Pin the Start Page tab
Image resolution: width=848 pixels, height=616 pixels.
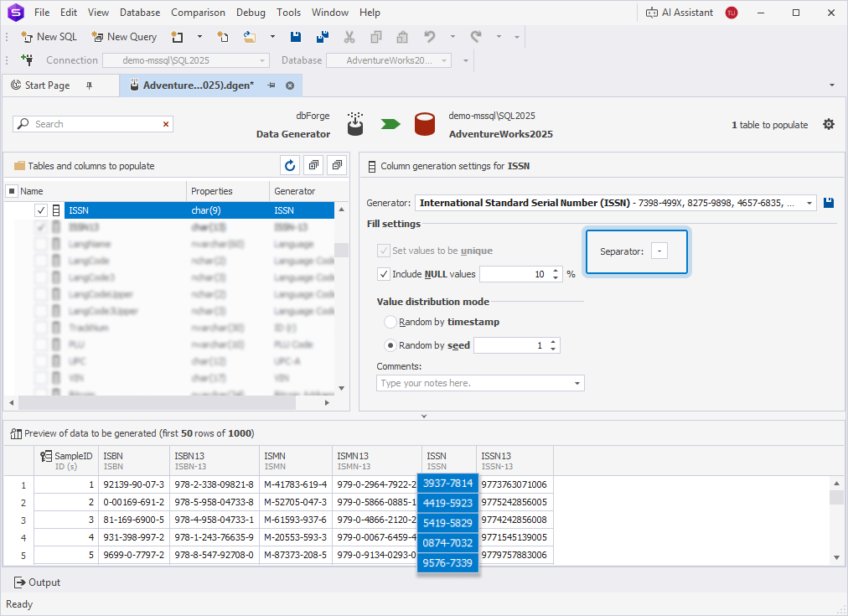pyautogui.click(x=89, y=85)
